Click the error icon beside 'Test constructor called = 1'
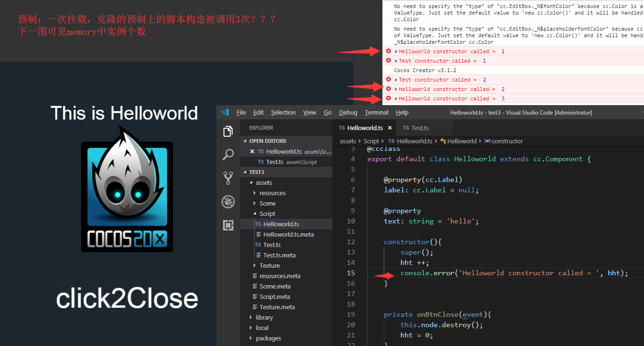The width and height of the screenshot is (644, 346). 388,60
